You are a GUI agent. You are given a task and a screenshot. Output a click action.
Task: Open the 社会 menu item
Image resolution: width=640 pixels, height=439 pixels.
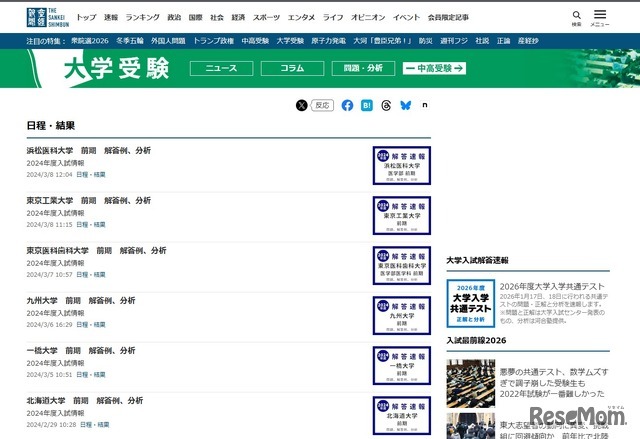(217, 17)
